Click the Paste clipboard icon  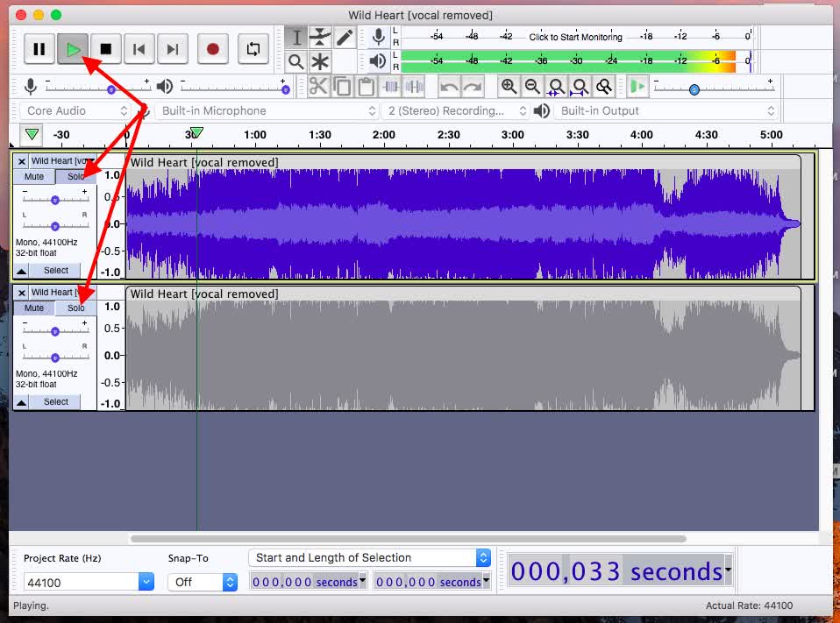pos(366,86)
